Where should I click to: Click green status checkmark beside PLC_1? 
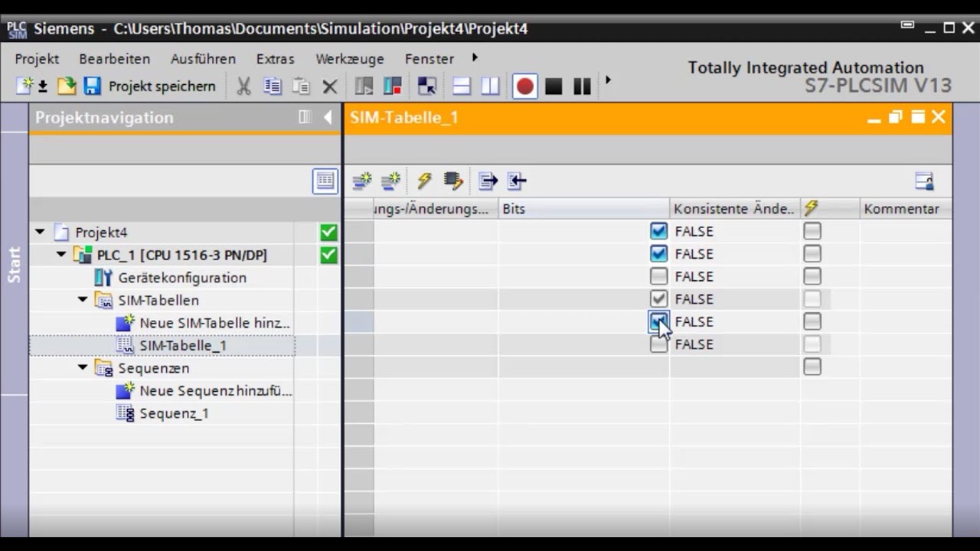click(328, 254)
